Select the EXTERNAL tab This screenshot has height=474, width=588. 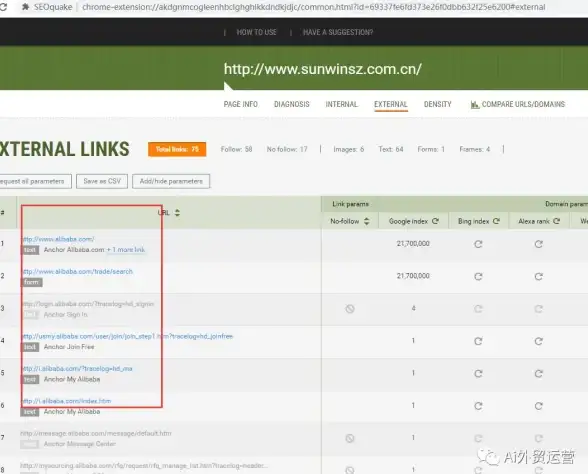[391, 104]
